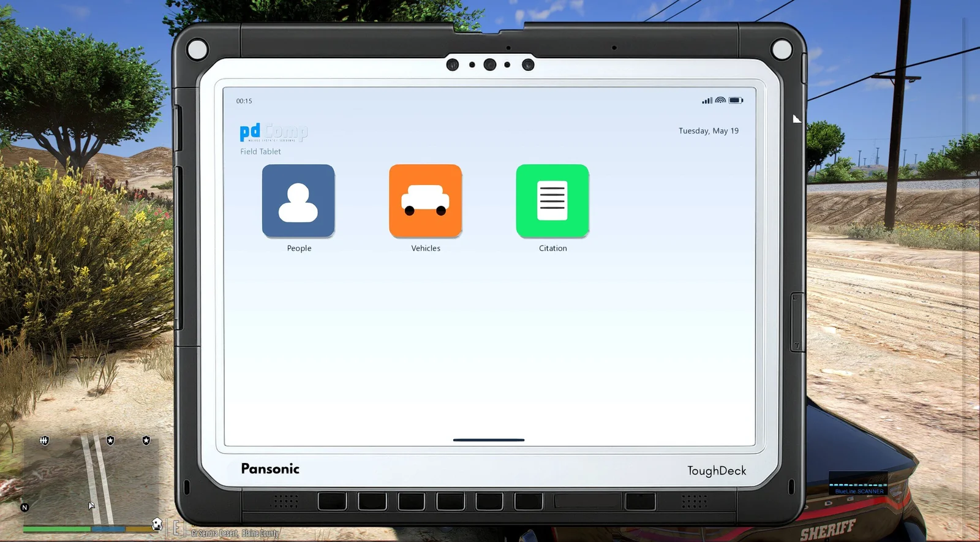Click the Field Tablet subtitle
Image resolution: width=980 pixels, height=542 pixels.
[260, 151]
